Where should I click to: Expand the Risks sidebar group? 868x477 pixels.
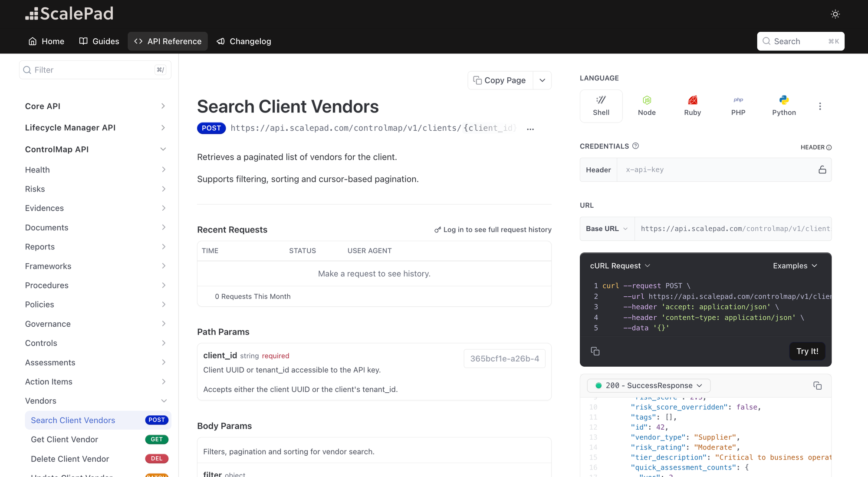pyautogui.click(x=95, y=189)
